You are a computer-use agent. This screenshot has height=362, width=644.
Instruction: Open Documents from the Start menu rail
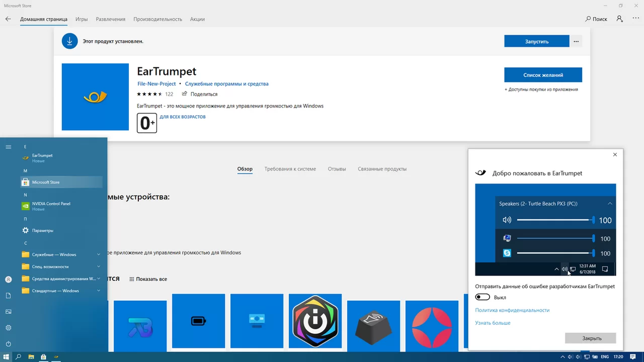[x=8, y=296]
